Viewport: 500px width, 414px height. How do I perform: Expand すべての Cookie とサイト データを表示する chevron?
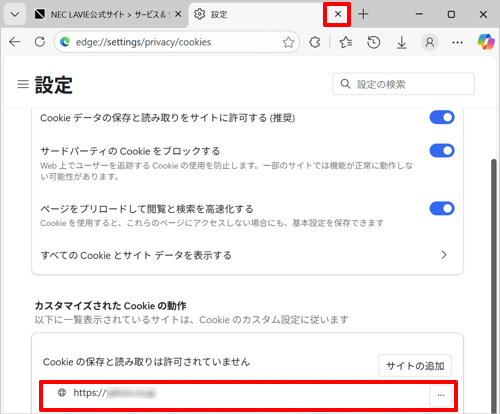tap(444, 255)
